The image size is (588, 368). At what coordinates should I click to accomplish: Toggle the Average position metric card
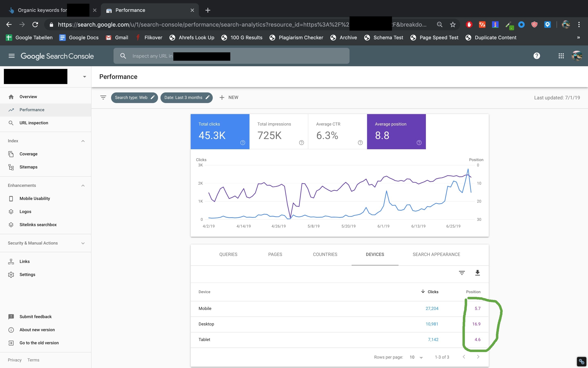click(396, 132)
